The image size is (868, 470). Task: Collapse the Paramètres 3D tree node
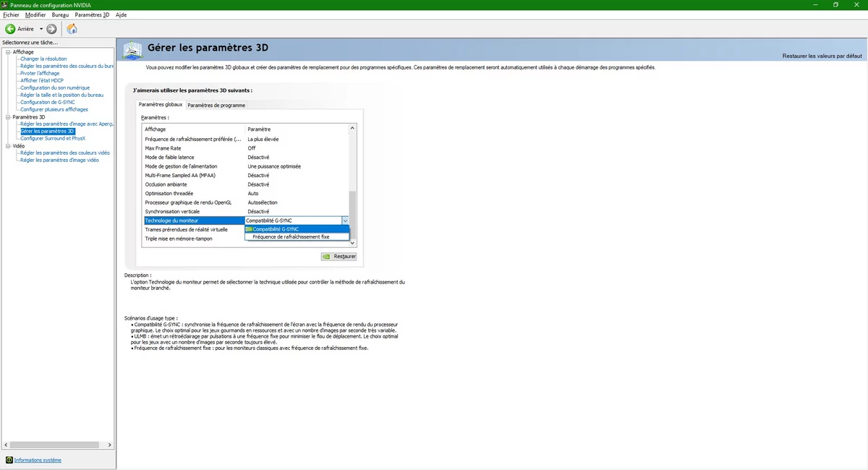point(7,117)
